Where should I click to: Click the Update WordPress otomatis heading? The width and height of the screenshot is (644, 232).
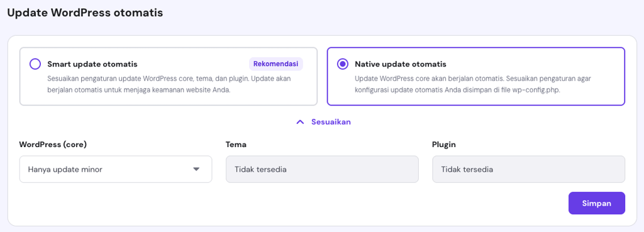tap(86, 13)
